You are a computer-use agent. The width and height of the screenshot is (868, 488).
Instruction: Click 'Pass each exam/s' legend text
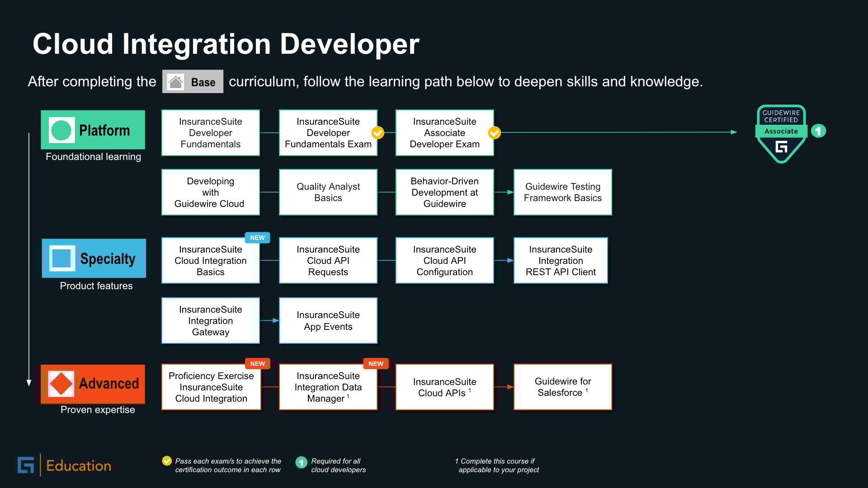pyautogui.click(x=228, y=465)
